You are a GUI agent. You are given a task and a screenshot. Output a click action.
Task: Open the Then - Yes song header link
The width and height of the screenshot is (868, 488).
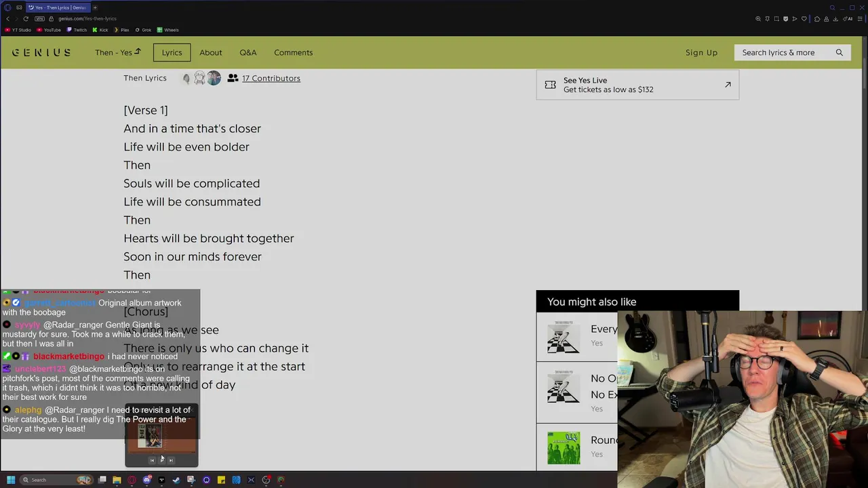coord(117,52)
